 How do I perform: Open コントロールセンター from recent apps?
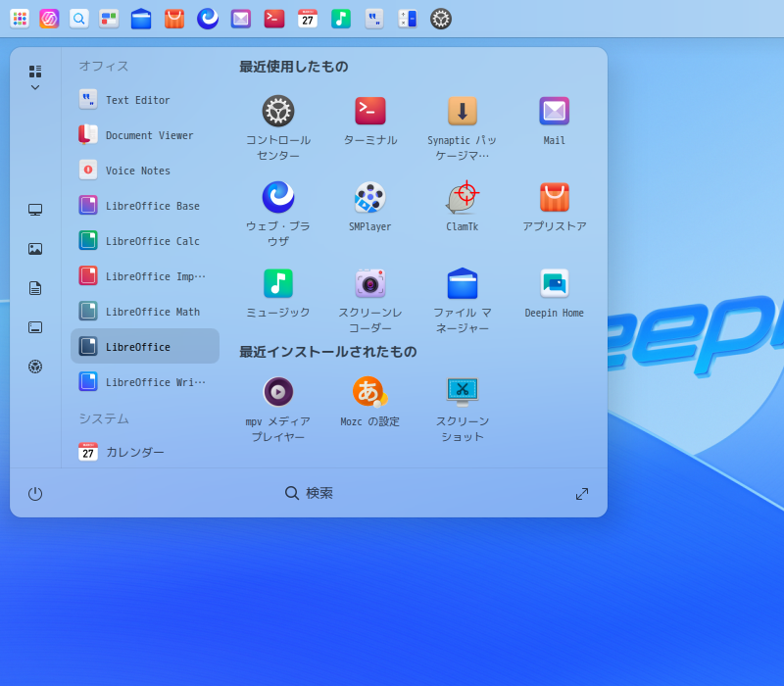(278, 112)
